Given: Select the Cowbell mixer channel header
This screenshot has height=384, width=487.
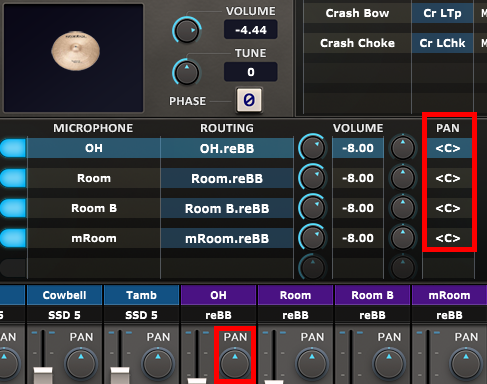Looking at the screenshot, I should (64, 295).
